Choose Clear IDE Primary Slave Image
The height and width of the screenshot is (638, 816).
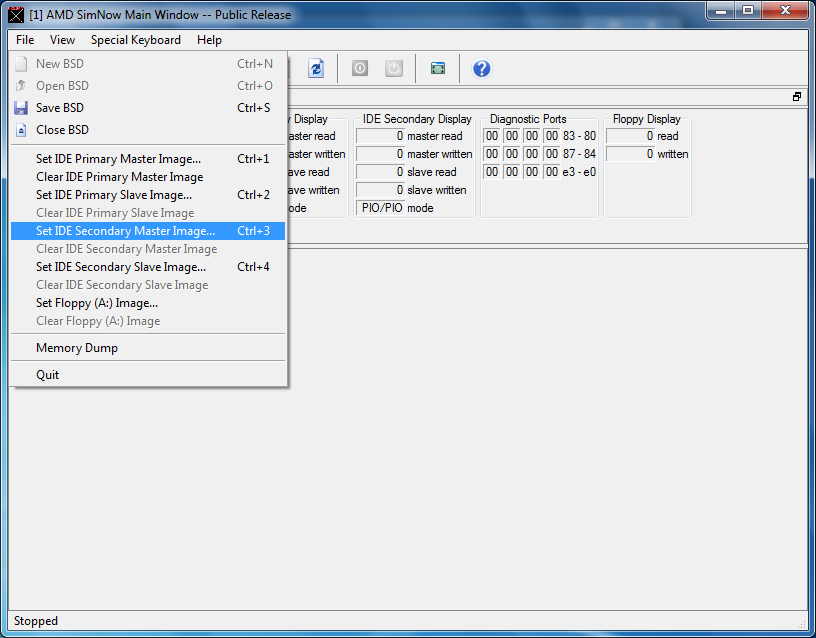point(148,213)
